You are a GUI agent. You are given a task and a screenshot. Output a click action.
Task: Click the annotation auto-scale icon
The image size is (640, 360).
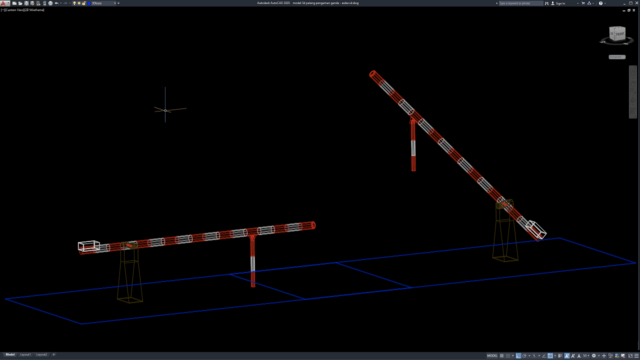573,356
